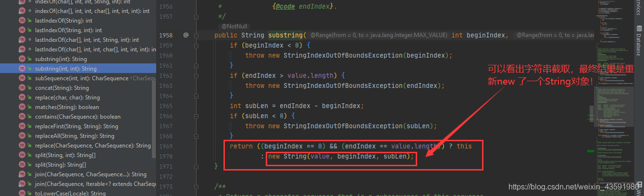Select substring(int, int): String in structure list
Image resolution: width=644 pixels, height=196 pixels.
coord(78,69)
